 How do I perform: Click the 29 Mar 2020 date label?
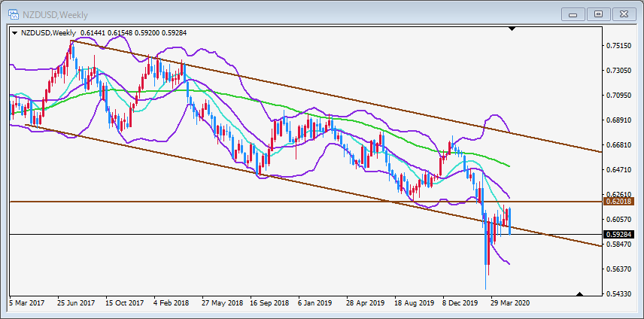[511, 303]
